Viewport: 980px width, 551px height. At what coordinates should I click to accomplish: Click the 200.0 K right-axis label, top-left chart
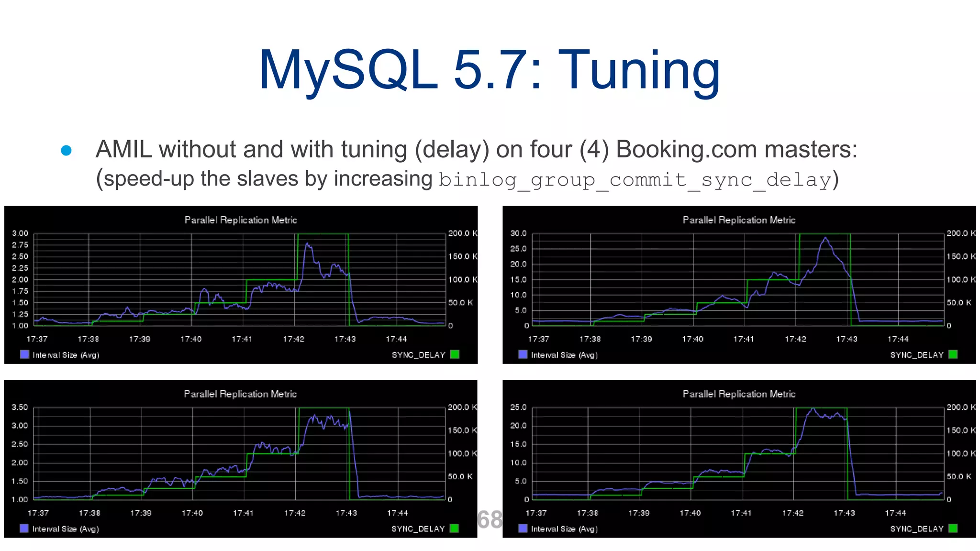coord(462,233)
